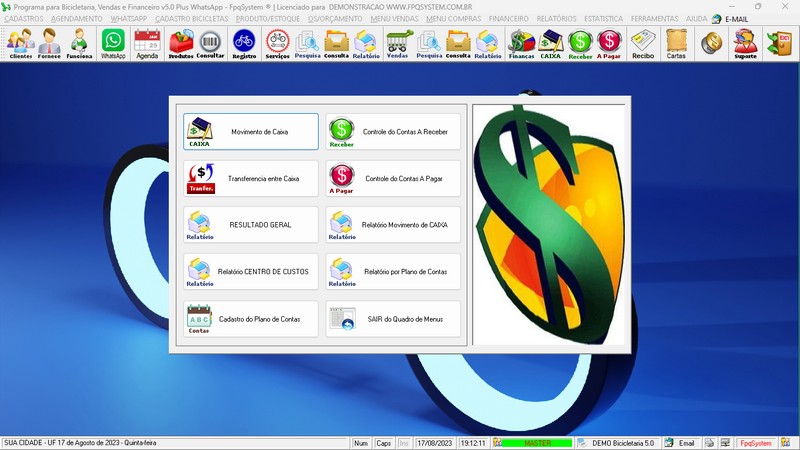Click the Recibo toolbar icon

(643, 42)
